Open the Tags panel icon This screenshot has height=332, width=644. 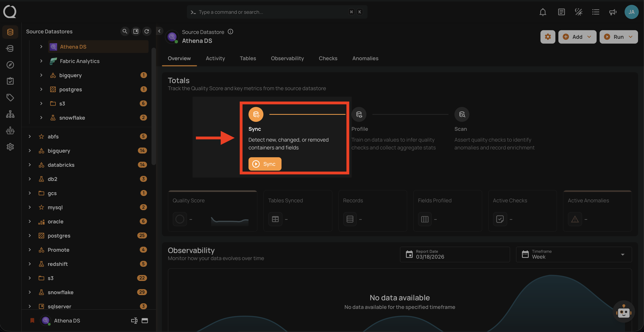pos(10,98)
